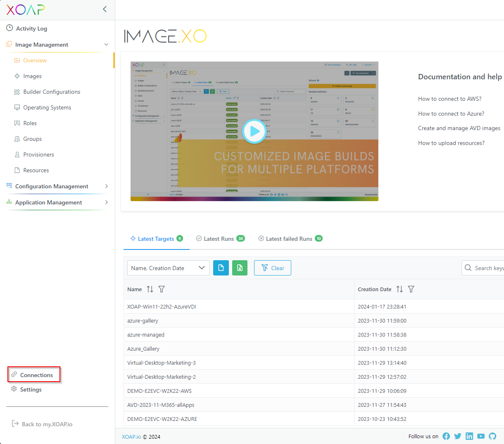Export the targets list as CSV
Screen dimensions: 504x444
click(x=221, y=268)
